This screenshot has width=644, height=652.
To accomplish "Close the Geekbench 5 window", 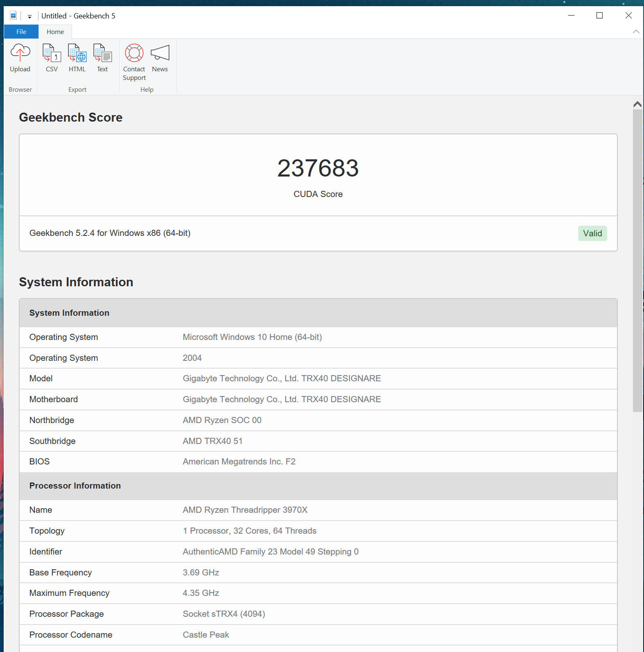I will pos(628,16).
